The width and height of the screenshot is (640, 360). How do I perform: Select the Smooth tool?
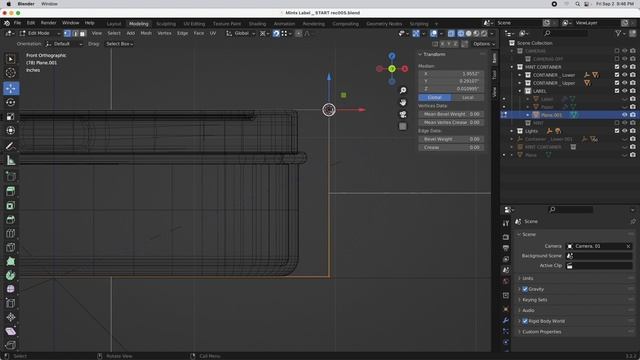[11, 289]
